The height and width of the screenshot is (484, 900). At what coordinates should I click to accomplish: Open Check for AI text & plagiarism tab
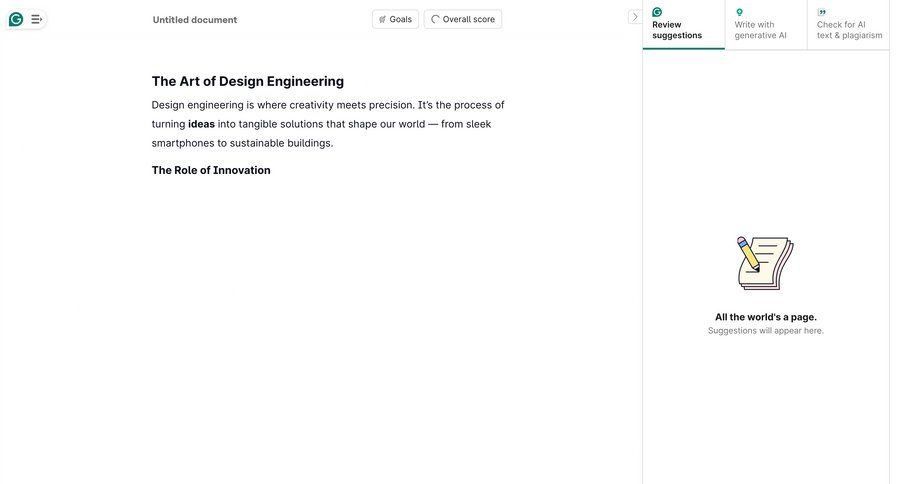(x=848, y=25)
